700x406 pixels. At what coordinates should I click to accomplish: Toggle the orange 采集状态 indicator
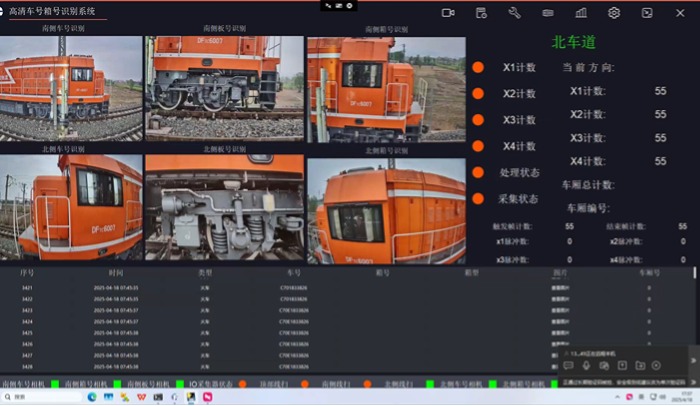[478, 199]
